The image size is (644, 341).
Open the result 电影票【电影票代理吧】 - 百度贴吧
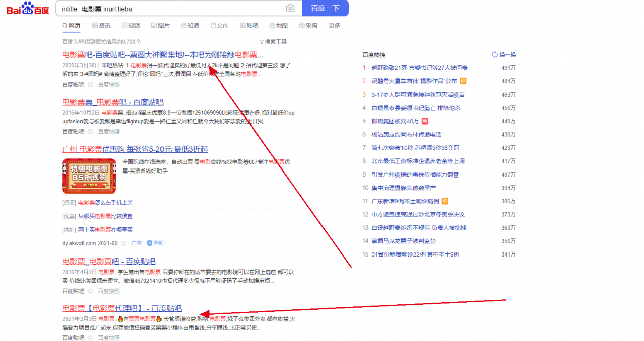[x=122, y=308]
